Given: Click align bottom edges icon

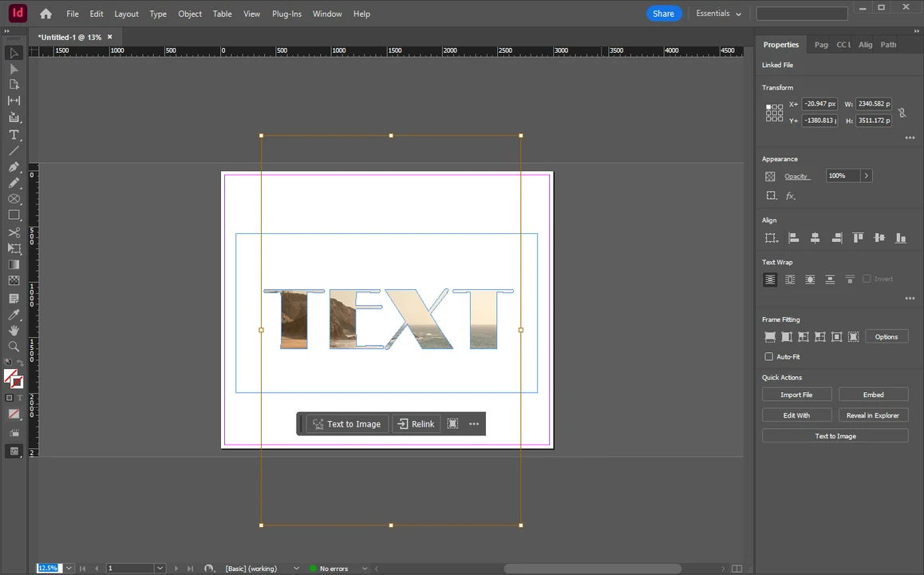Looking at the screenshot, I should [x=900, y=238].
